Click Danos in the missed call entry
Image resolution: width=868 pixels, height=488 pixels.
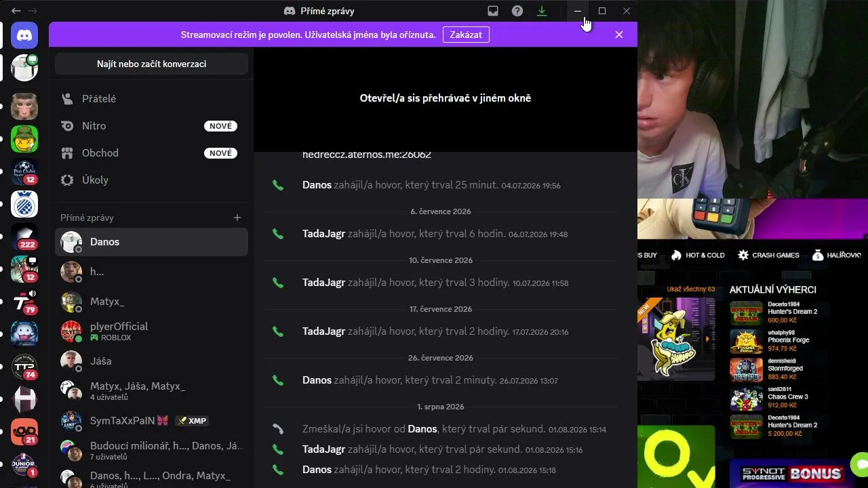pos(422,429)
